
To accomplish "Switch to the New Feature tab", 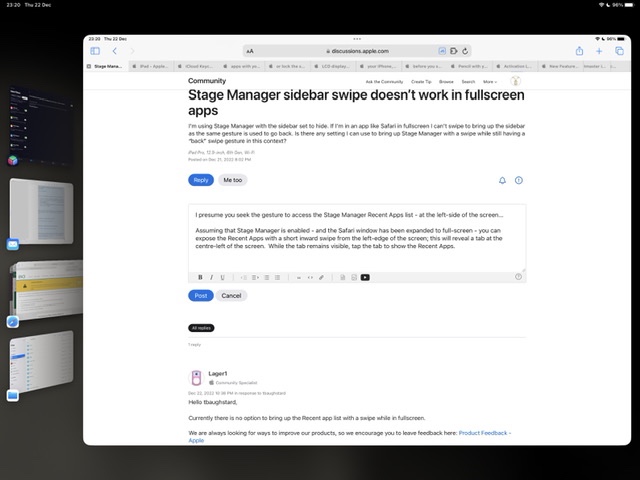I will [562, 66].
